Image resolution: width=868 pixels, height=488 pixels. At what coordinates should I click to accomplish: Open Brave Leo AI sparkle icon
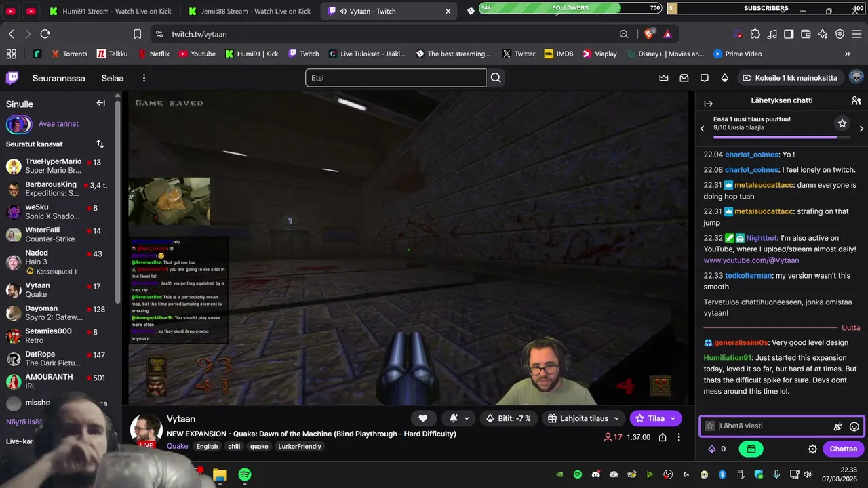(x=823, y=34)
